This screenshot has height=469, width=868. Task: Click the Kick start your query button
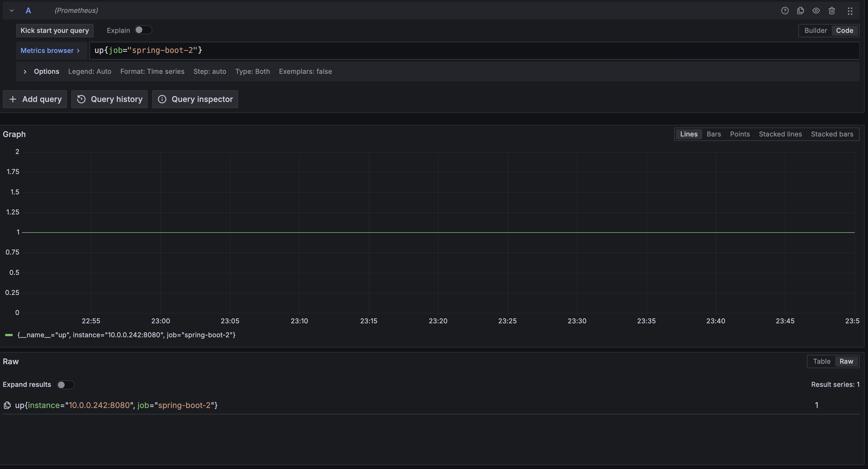(x=54, y=30)
